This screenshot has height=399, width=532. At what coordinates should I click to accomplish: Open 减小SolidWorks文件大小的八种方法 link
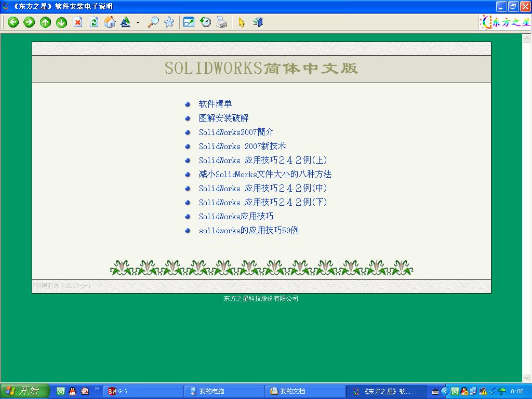click(265, 175)
